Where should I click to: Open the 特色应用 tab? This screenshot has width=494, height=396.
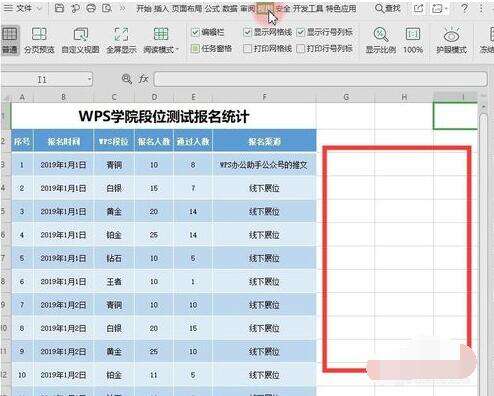click(x=341, y=8)
